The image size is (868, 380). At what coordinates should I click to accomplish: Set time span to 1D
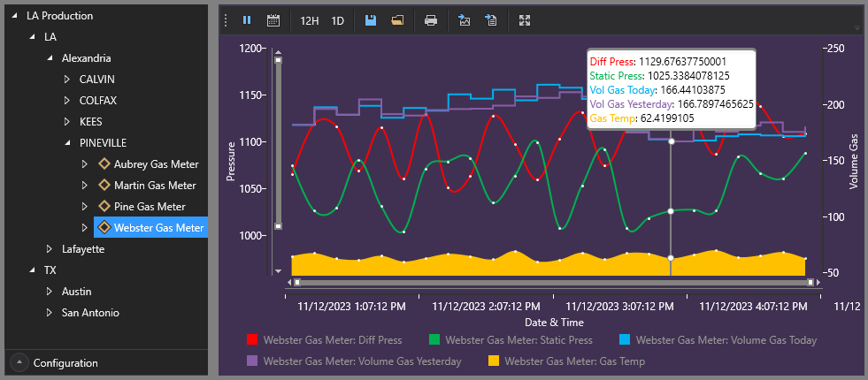338,21
